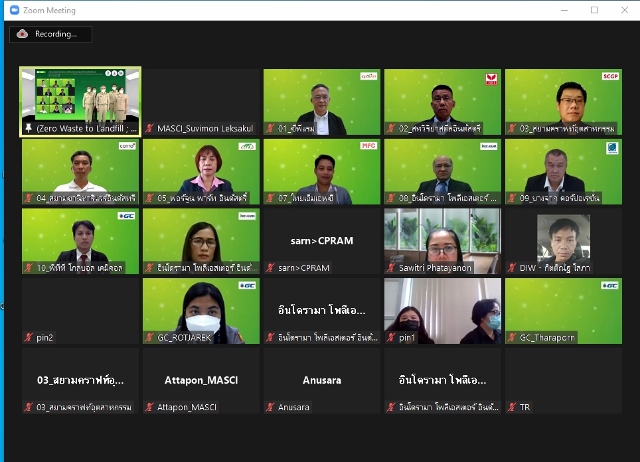The image size is (640, 462).
Task: Select the Attapon_MASCI participant tile
Action: tap(201, 380)
